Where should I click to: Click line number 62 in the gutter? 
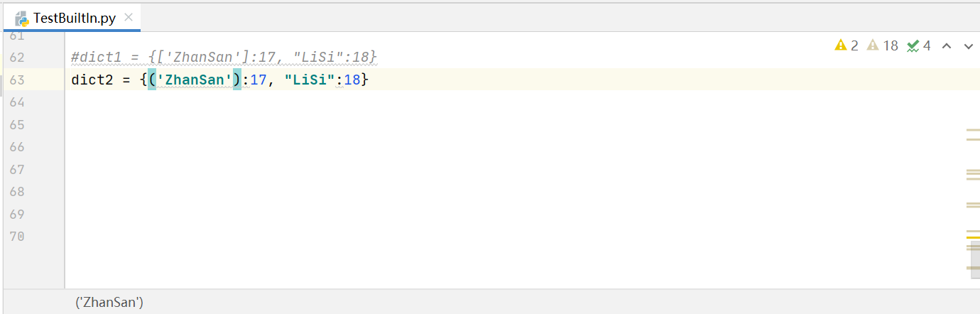(x=18, y=58)
